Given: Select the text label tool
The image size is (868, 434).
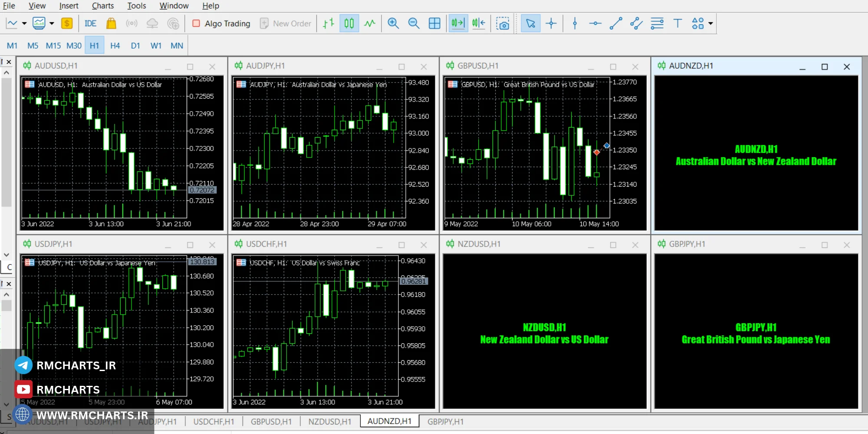Looking at the screenshot, I should tap(677, 23).
